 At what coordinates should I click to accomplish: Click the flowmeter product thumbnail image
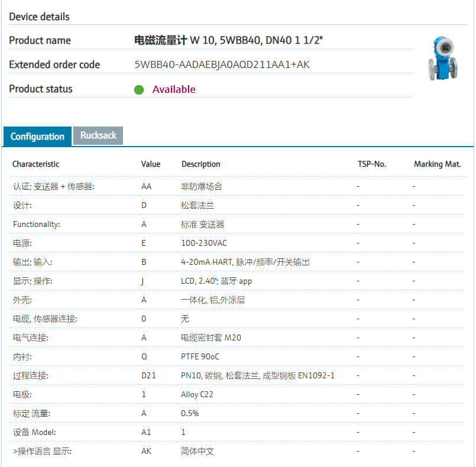pos(442,59)
